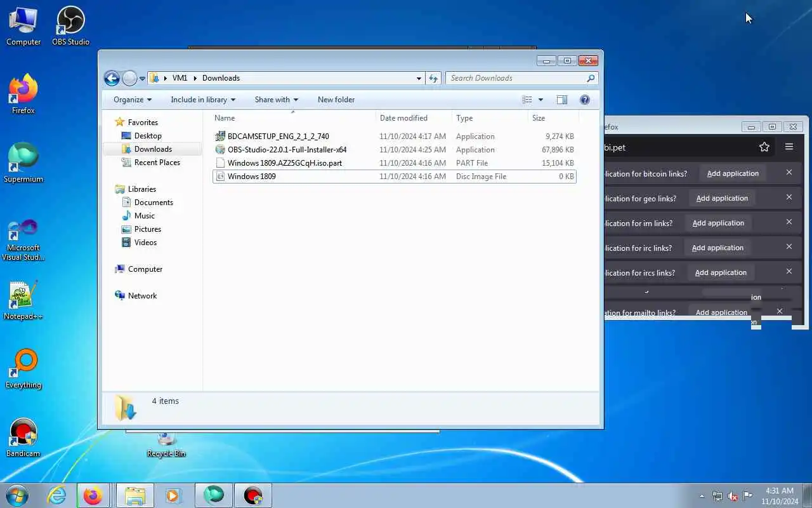812x508 pixels.
Task: Show the preview pane
Action: 561,100
